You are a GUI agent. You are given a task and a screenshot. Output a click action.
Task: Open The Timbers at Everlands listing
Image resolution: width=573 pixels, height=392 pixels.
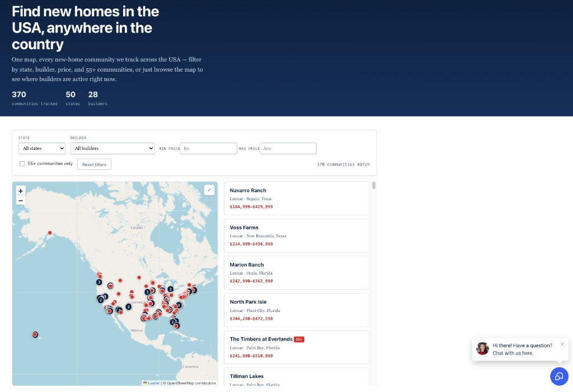click(297, 347)
